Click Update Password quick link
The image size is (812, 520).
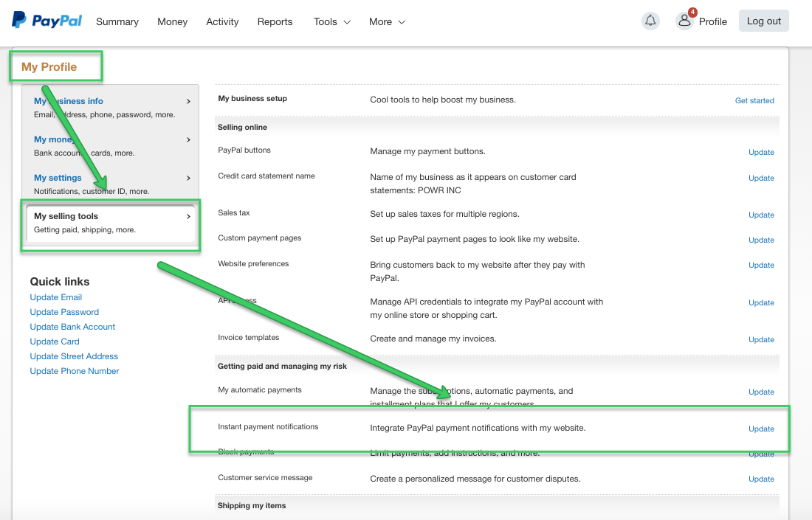click(x=64, y=312)
